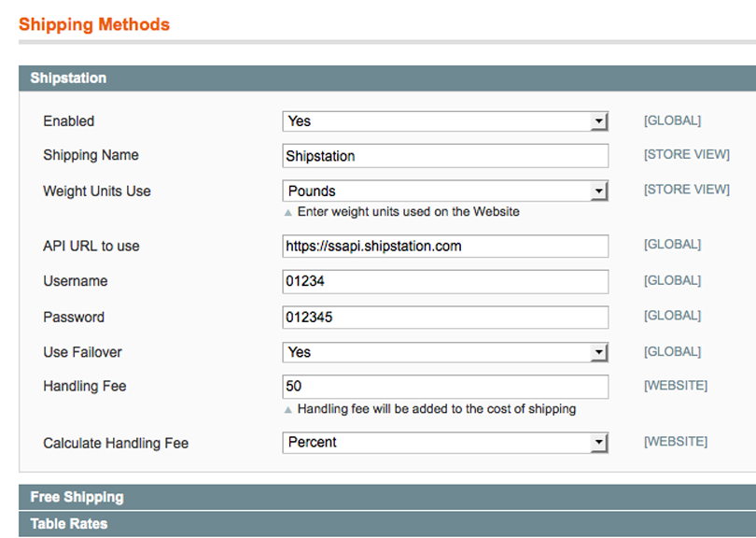This screenshot has width=756, height=538.
Task: Click the Handling Fee value field
Action: (445, 387)
